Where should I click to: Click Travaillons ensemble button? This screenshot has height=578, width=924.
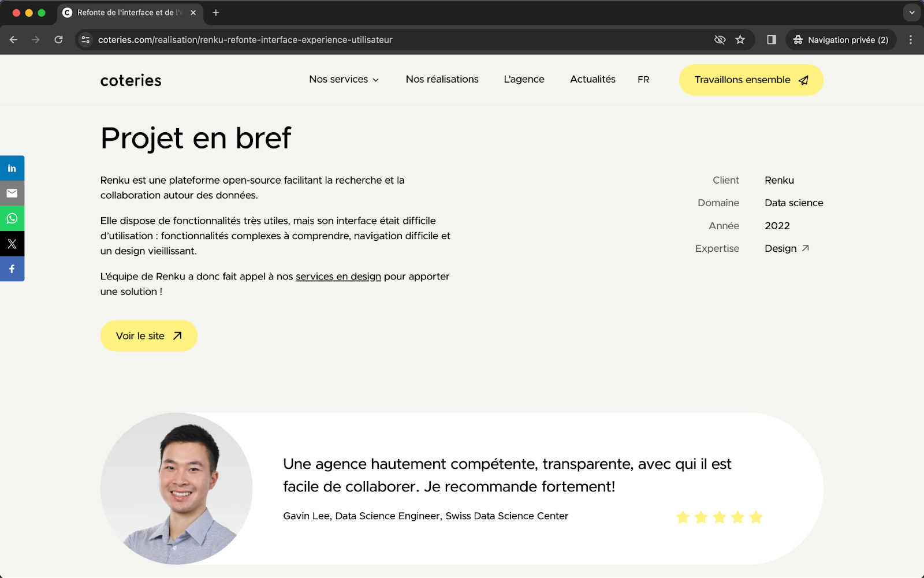point(751,80)
